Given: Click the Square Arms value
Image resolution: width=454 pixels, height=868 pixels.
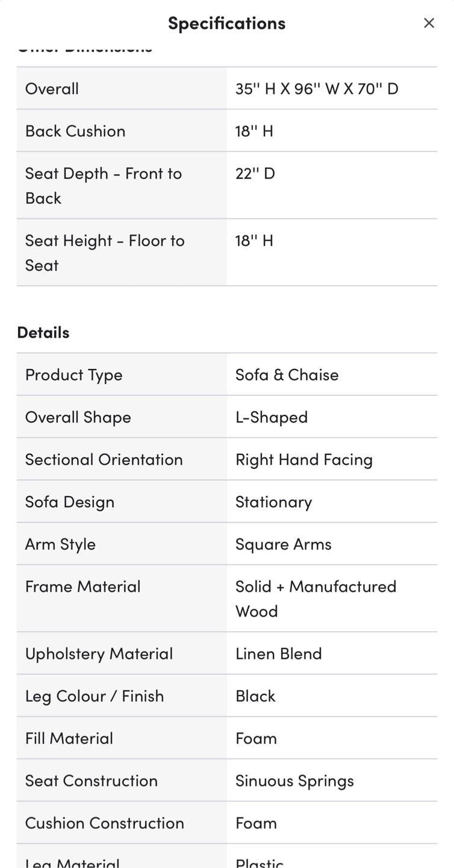Looking at the screenshot, I should coord(284,544).
